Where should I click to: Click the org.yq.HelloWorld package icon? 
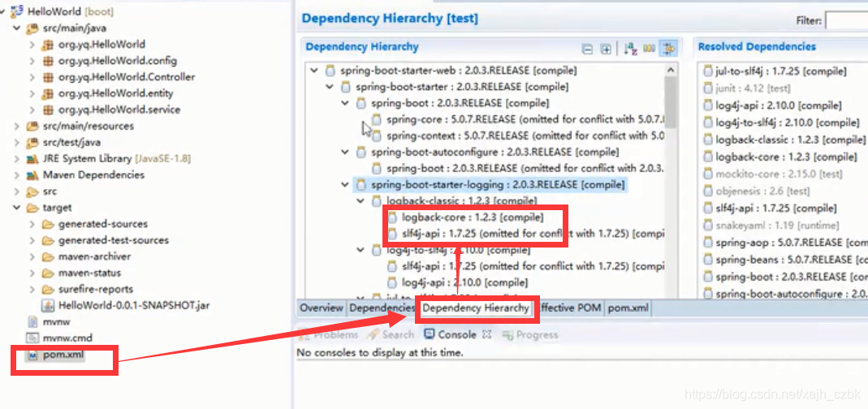tap(48, 45)
